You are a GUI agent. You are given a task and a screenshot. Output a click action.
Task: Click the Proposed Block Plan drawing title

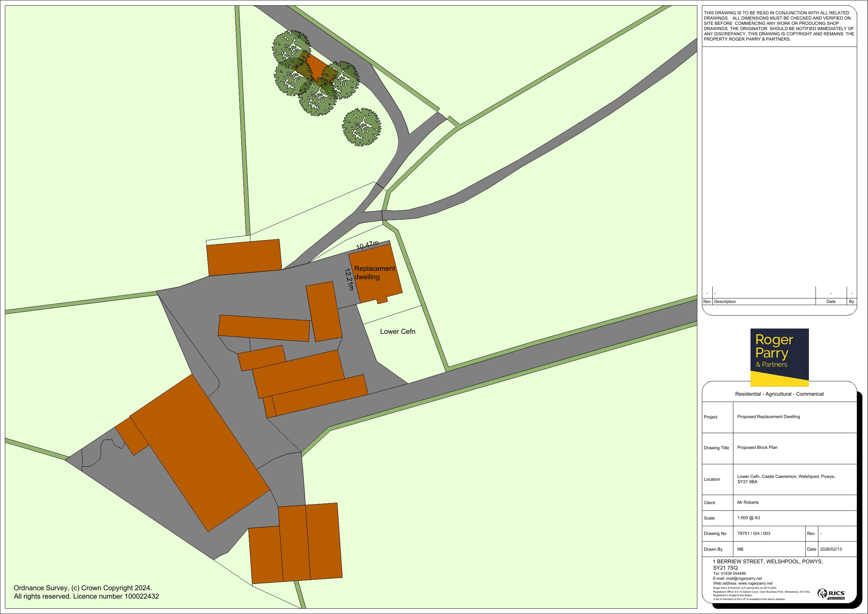[x=757, y=447]
